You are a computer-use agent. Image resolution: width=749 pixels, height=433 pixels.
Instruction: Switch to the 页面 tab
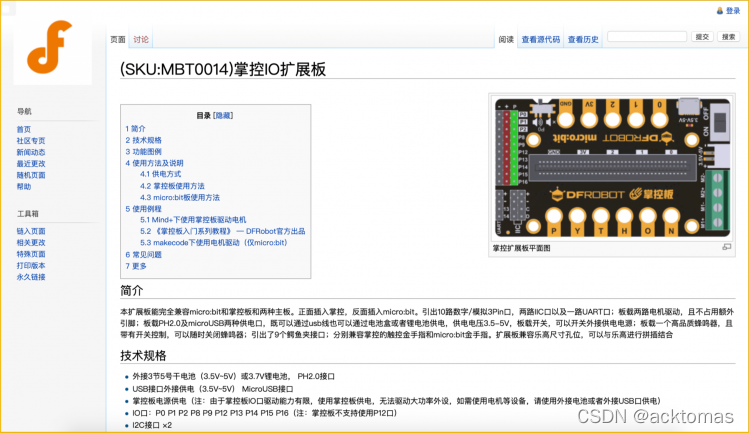click(x=118, y=39)
